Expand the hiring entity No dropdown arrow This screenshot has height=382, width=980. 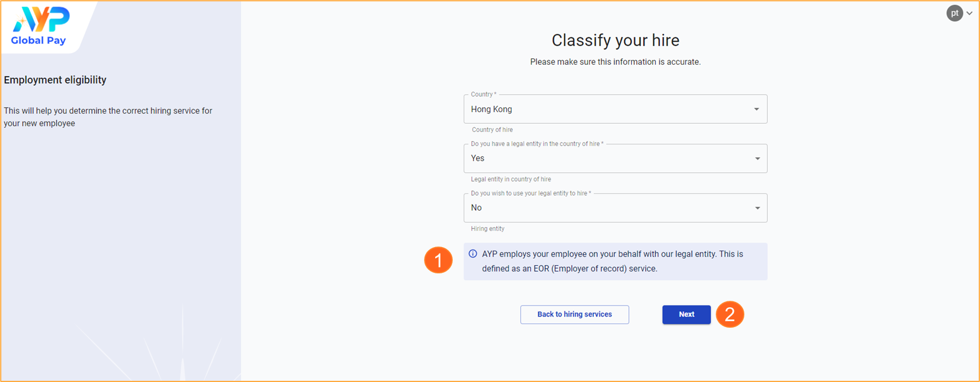pyautogui.click(x=757, y=208)
